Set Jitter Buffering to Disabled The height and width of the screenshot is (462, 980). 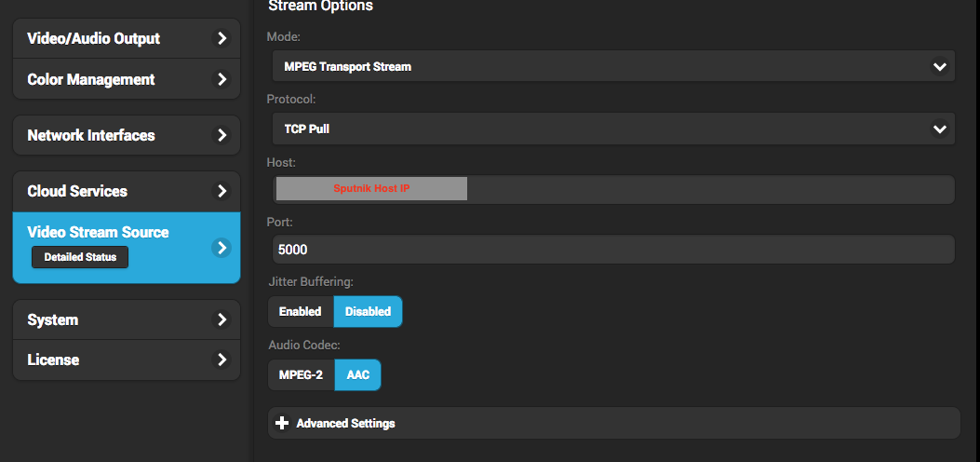click(x=368, y=312)
